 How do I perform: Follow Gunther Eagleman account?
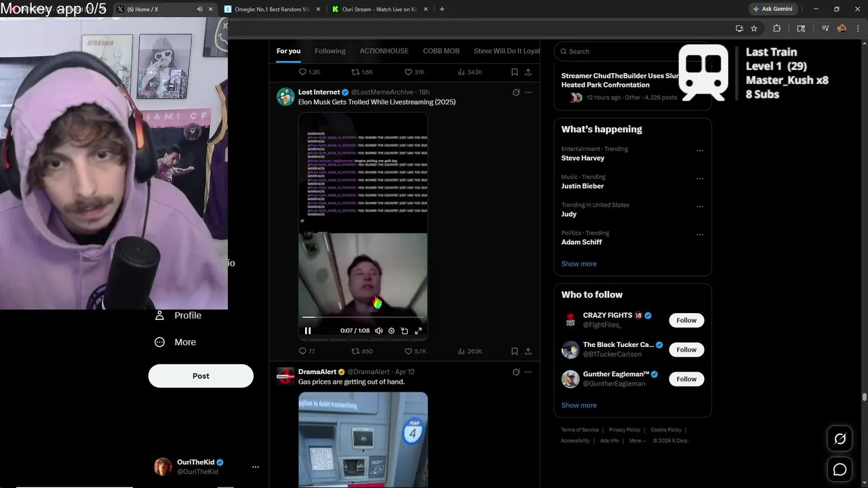686,379
